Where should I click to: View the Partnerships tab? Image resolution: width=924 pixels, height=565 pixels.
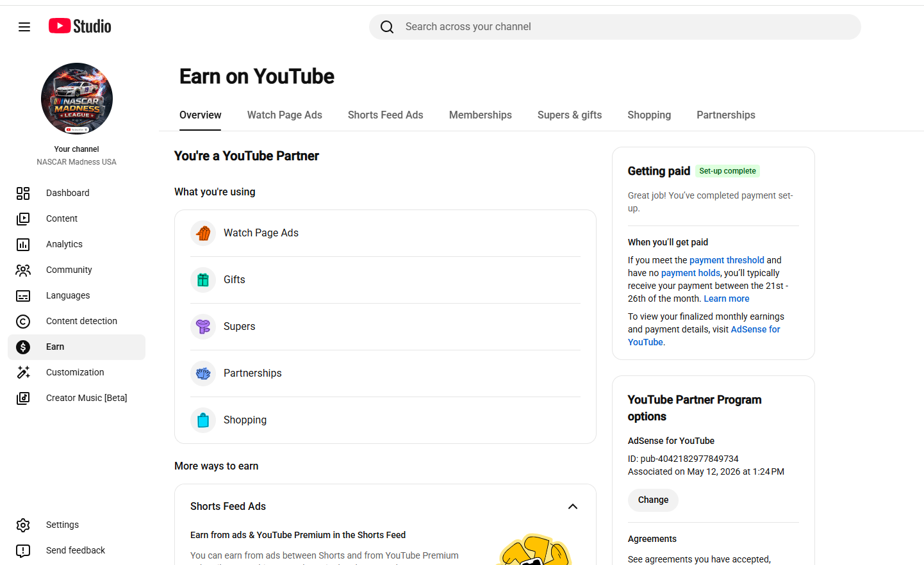point(726,115)
